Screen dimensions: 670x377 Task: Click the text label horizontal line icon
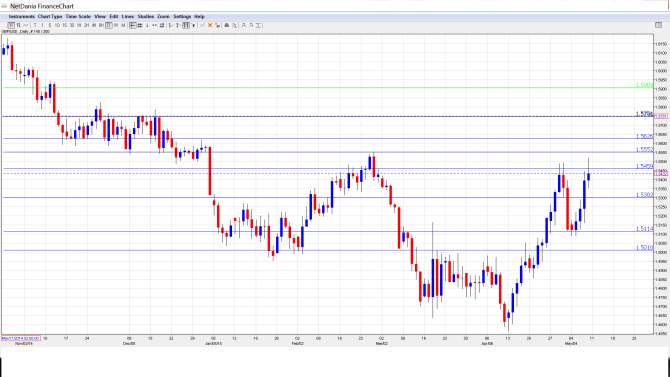258,26
